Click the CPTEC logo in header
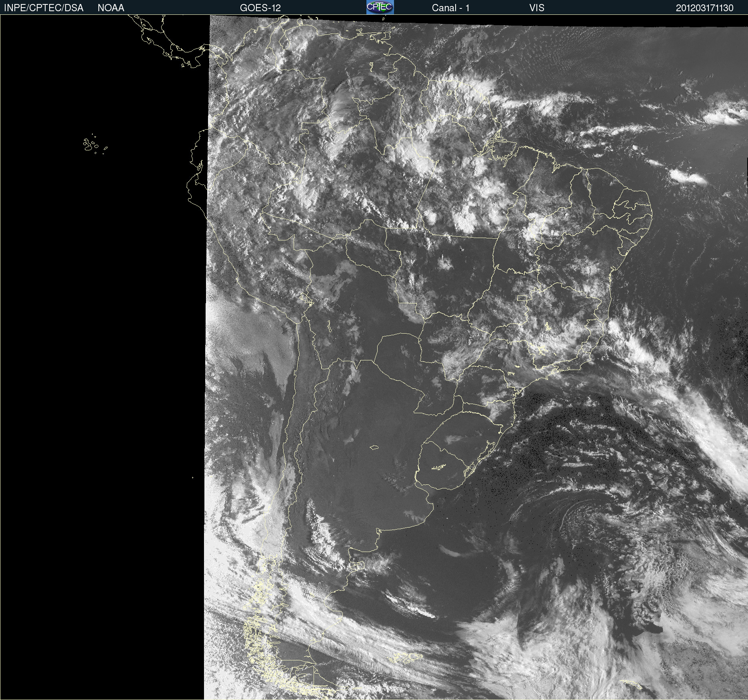Viewport: 748px width, 700px height. [380, 7]
